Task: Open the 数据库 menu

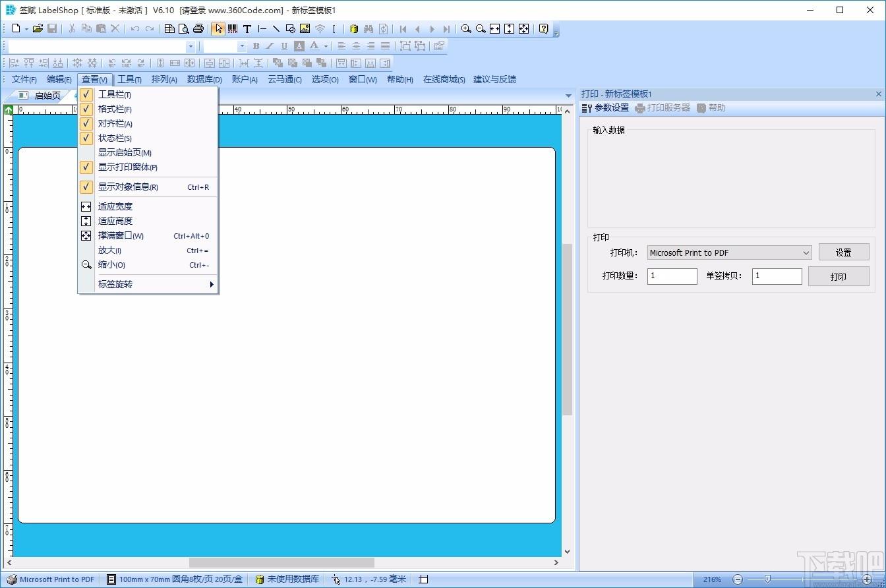Action: tap(204, 80)
